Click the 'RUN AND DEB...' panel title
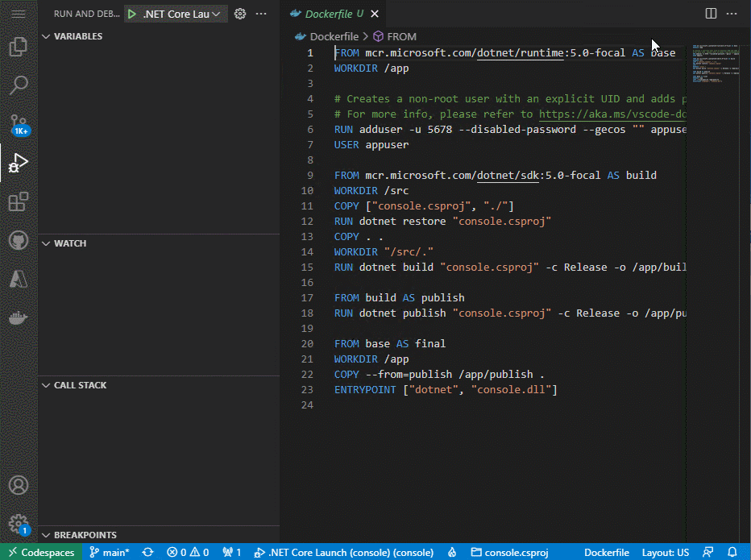This screenshot has height=560, width=751. tap(86, 14)
